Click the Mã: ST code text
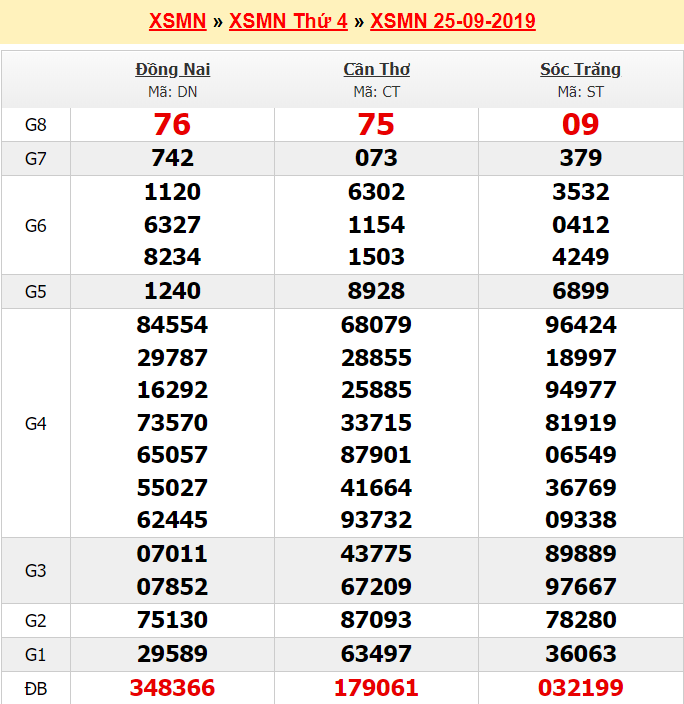This screenshot has height=704, width=684. click(580, 92)
